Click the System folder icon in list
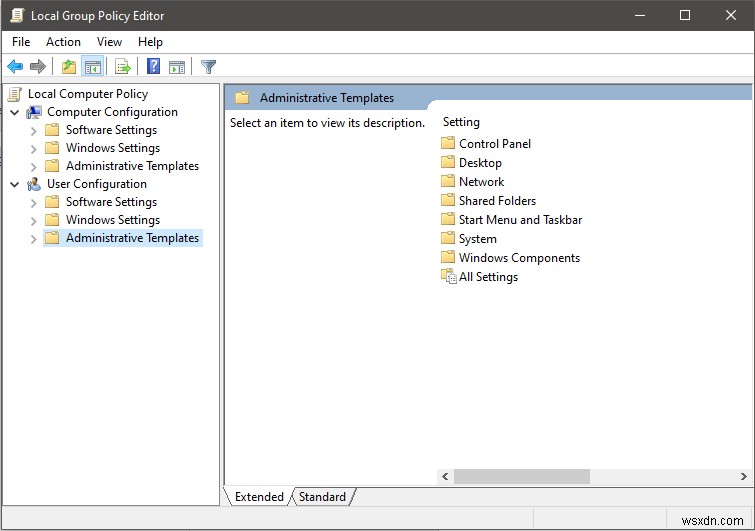The image size is (755, 531). pos(448,238)
